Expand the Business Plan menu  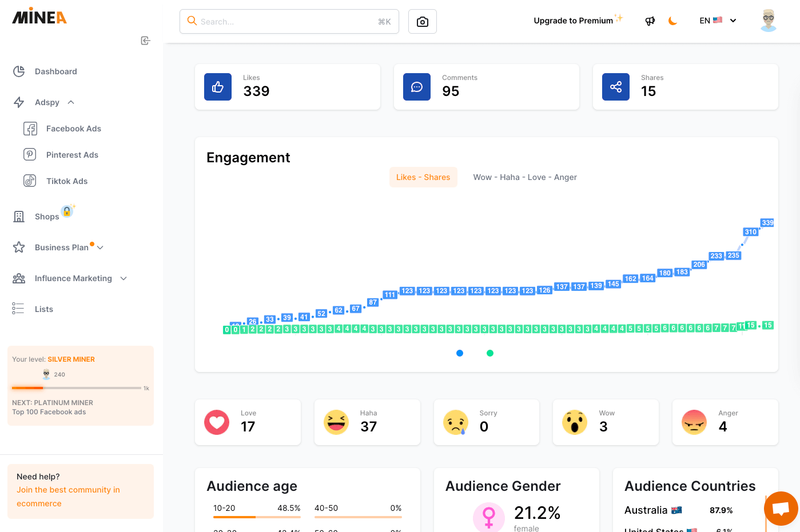coord(63,247)
